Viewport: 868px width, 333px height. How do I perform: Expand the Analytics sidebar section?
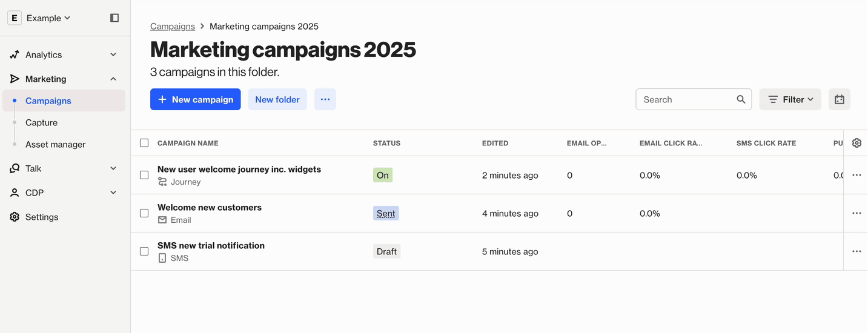click(113, 54)
